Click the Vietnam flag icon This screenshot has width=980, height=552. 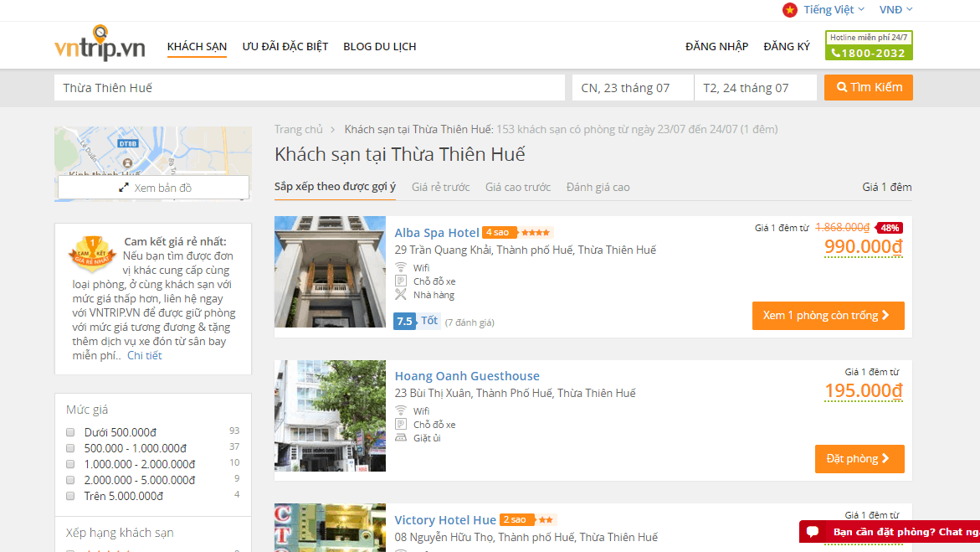pos(790,9)
